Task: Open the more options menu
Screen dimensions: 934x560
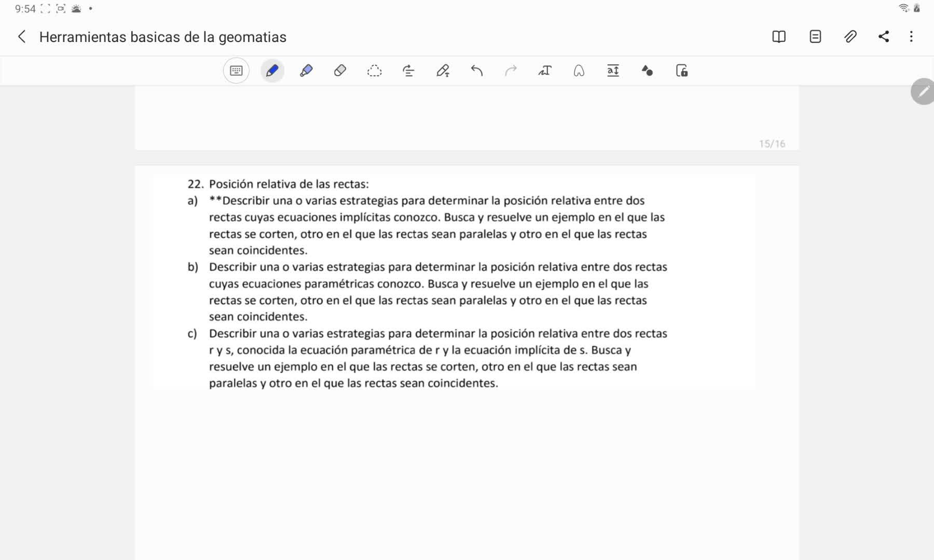Action: pyautogui.click(x=911, y=37)
